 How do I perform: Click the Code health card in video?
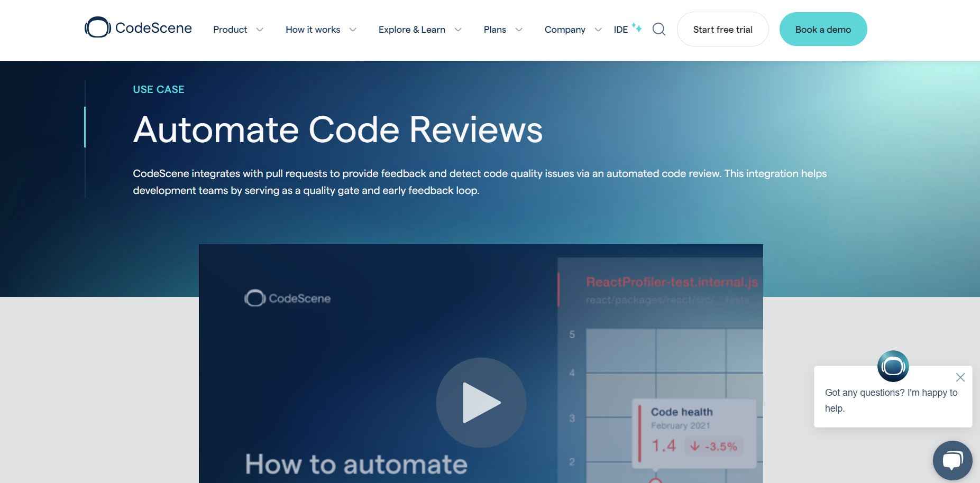click(694, 433)
